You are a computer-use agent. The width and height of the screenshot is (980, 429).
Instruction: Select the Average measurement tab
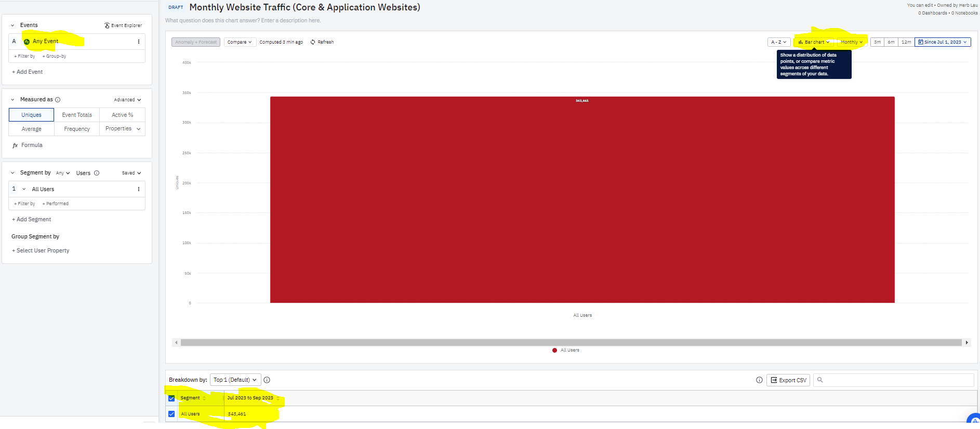31,129
